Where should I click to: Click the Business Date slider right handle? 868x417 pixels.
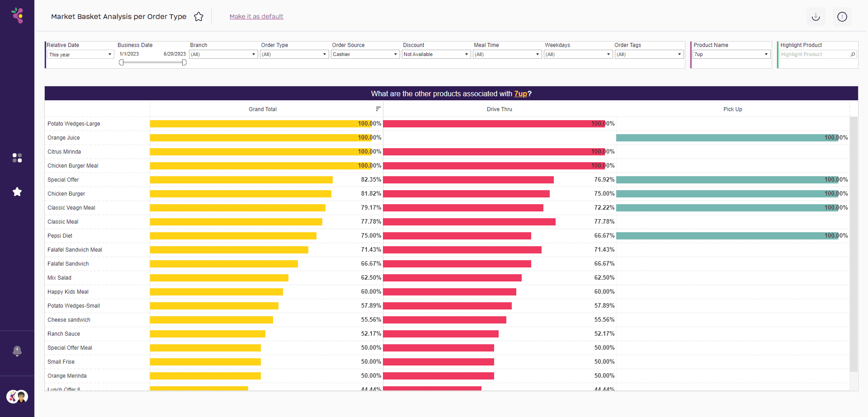[x=184, y=62]
